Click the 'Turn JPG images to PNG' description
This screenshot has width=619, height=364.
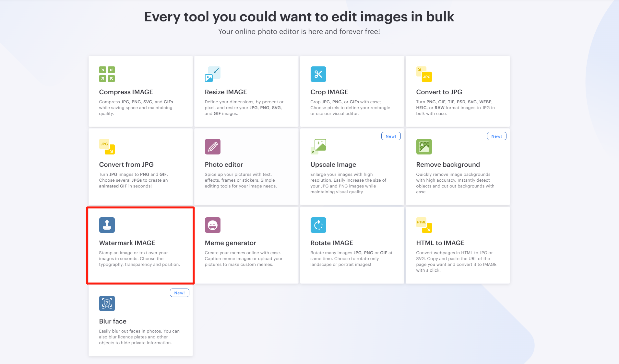click(134, 180)
